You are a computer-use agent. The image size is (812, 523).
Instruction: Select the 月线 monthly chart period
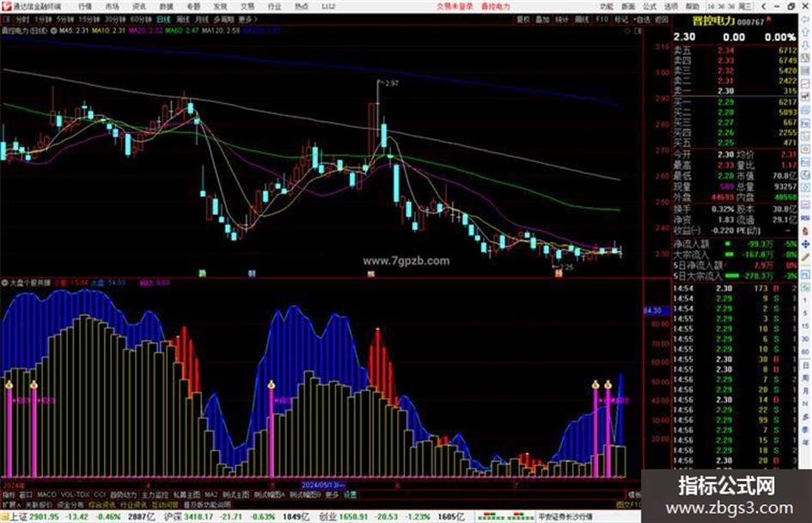201,19
